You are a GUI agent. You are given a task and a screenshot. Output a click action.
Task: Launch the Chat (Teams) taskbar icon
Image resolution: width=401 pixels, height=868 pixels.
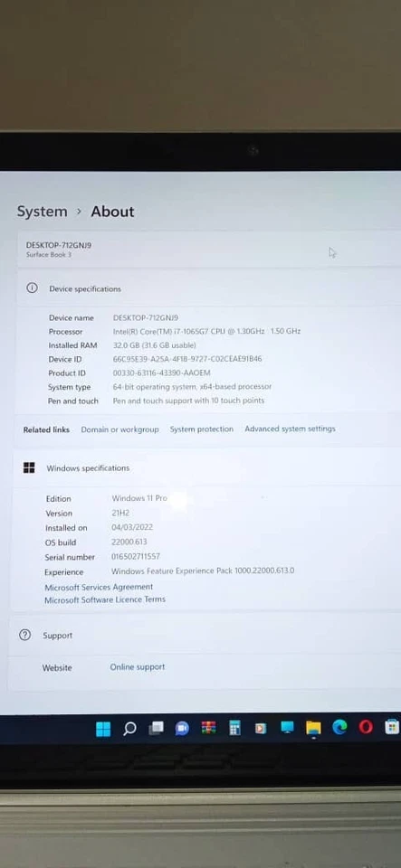[x=182, y=729]
